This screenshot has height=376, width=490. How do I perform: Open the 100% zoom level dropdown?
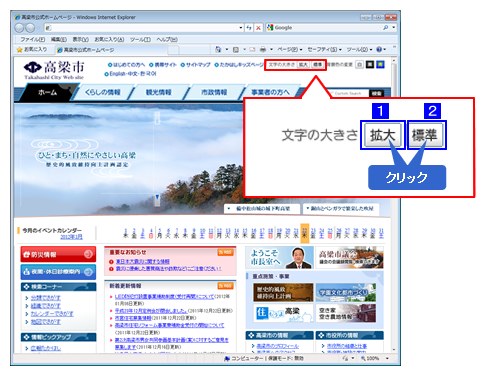tap(387, 359)
